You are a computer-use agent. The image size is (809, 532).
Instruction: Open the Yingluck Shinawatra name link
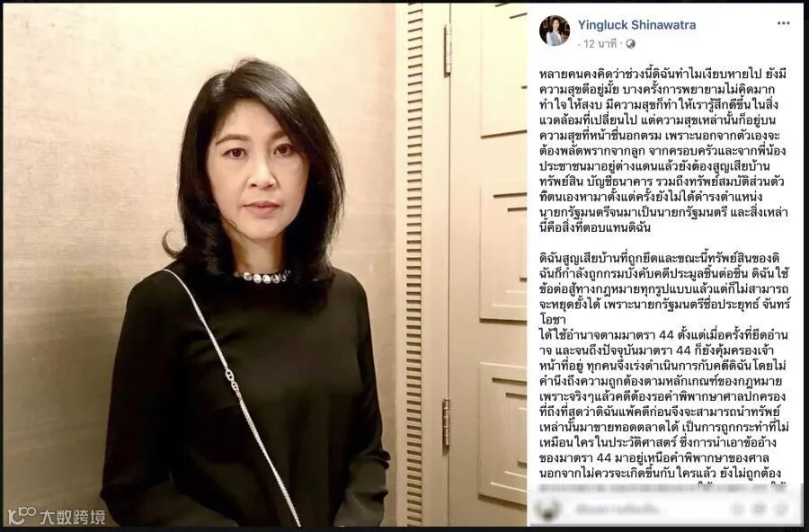(636, 25)
